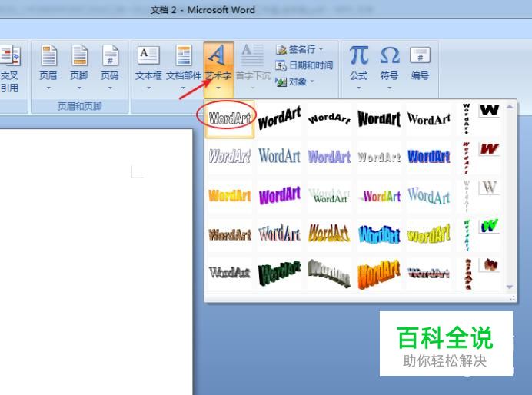The image size is (532, 395).
Task: Open the 页码 page number button
Action: [110, 67]
